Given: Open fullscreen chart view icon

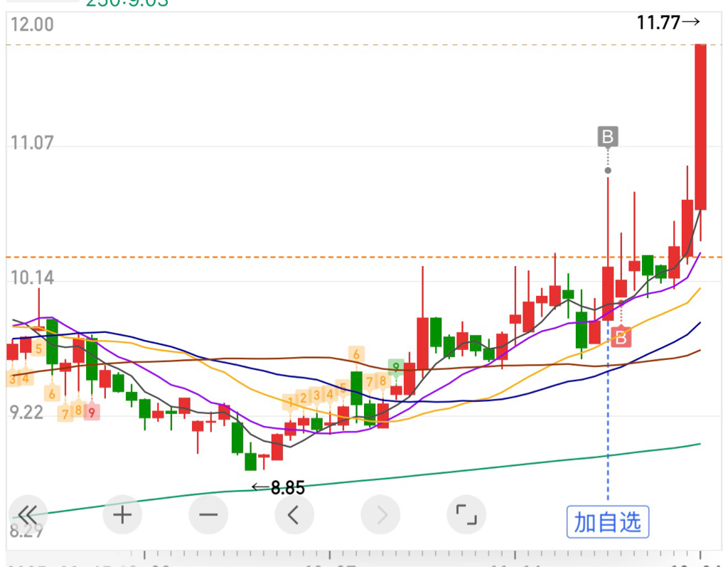Looking at the screenshot, I should (x=466, y=514).
